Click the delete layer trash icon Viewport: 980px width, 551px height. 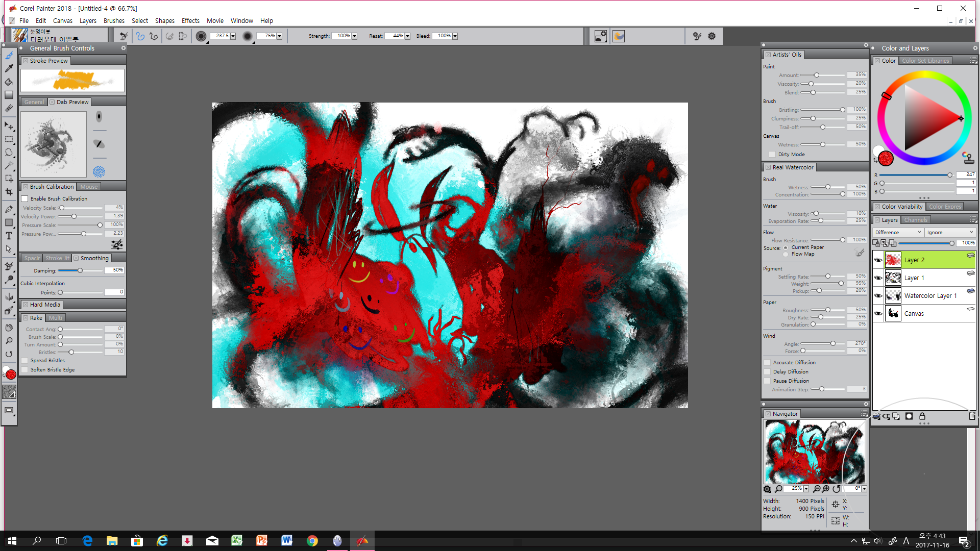[x=972, y=416]
